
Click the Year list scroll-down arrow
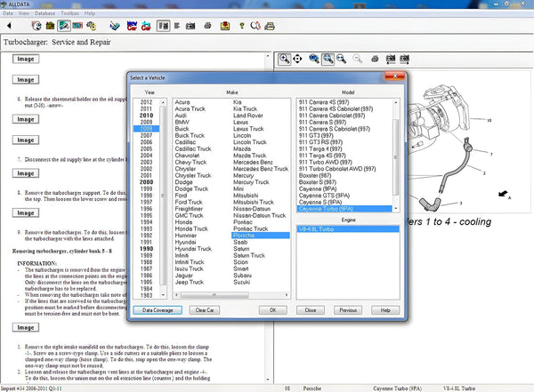(163, 295)
